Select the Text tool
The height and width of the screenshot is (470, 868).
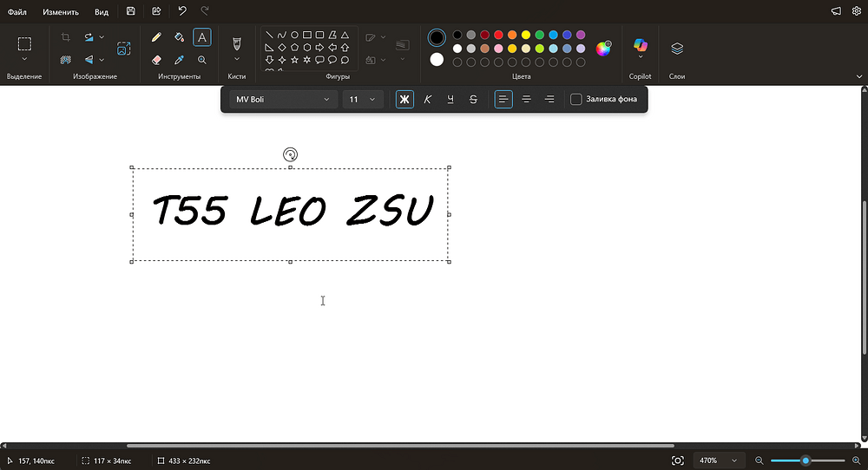202,37
